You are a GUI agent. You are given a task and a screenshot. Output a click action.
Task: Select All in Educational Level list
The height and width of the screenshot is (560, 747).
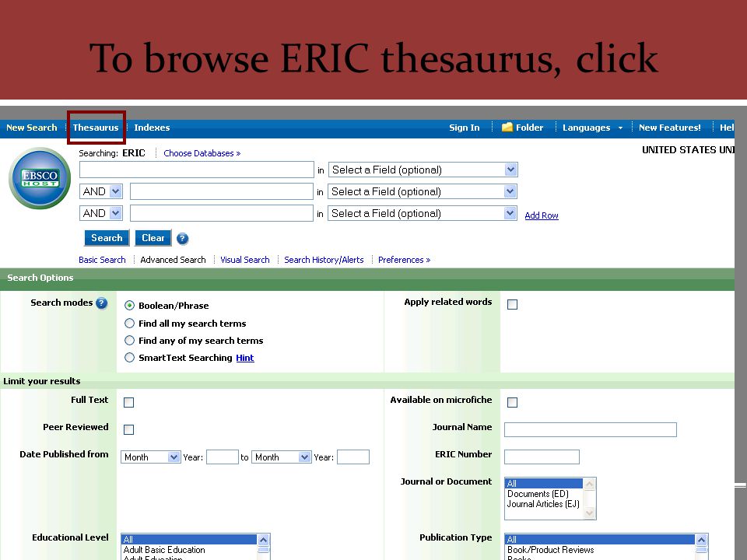pyautogui.click(x=189, y=540)
